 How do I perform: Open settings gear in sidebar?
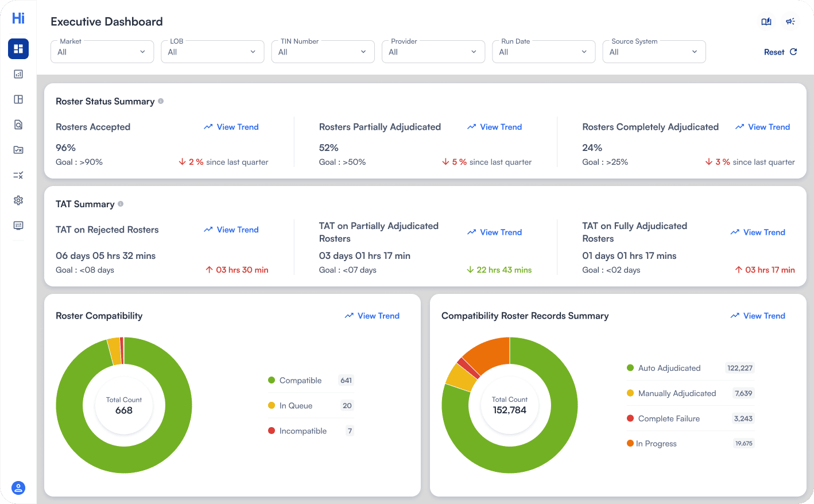click(18, 200)
